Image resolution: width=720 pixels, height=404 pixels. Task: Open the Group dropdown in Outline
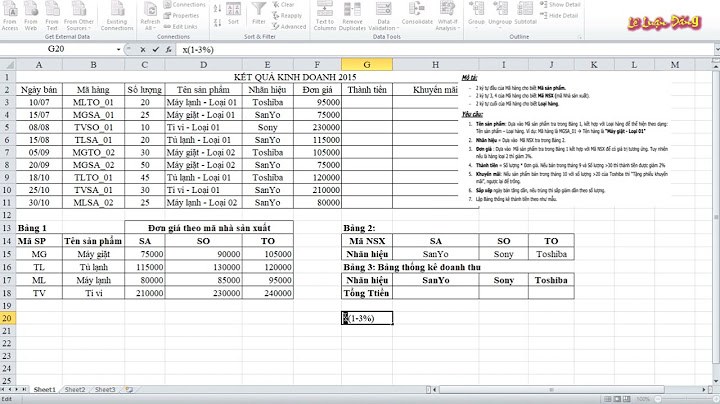pyautogui.click(x=476, y=14)
